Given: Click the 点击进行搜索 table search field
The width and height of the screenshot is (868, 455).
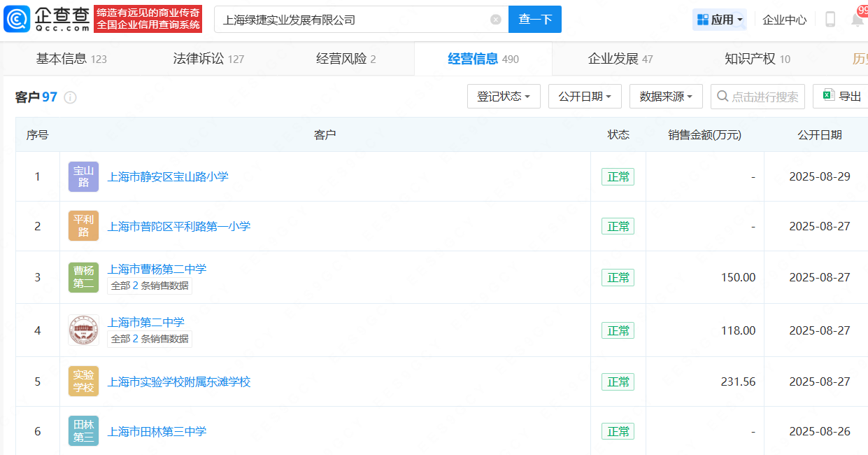Looking at the screenshot, I should 757,97.
